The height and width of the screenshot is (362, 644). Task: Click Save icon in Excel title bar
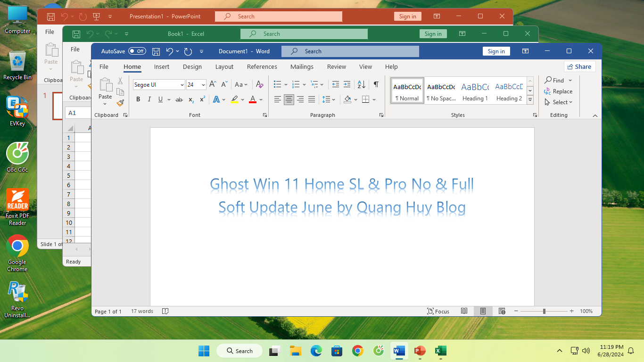[76, 34]
